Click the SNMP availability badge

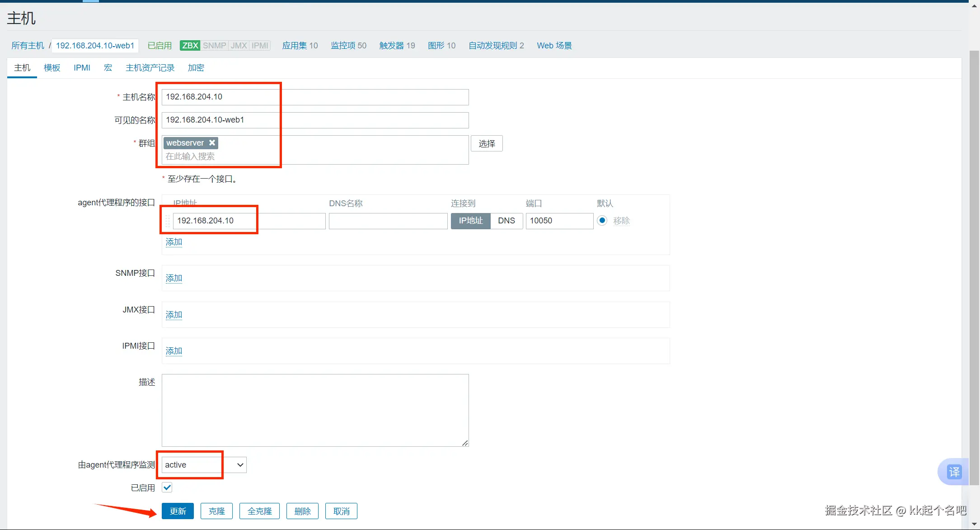coord(214,46)
